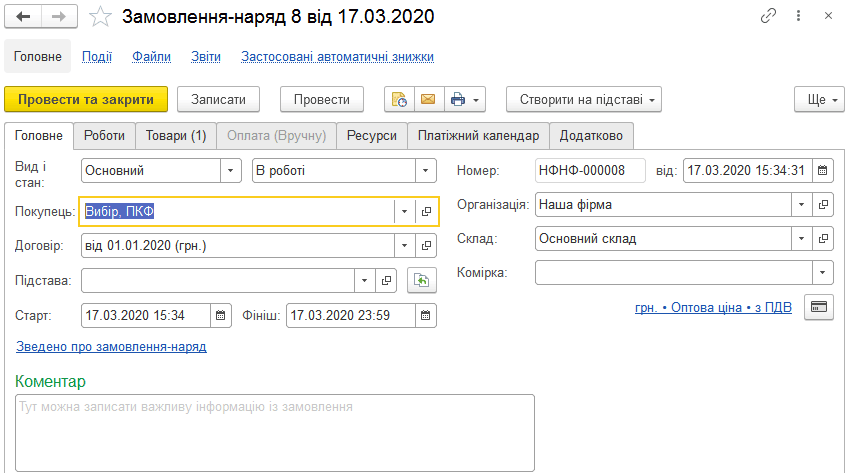Expand the В роботі state dropdown
848x473 pixels.
click(426, 170)
